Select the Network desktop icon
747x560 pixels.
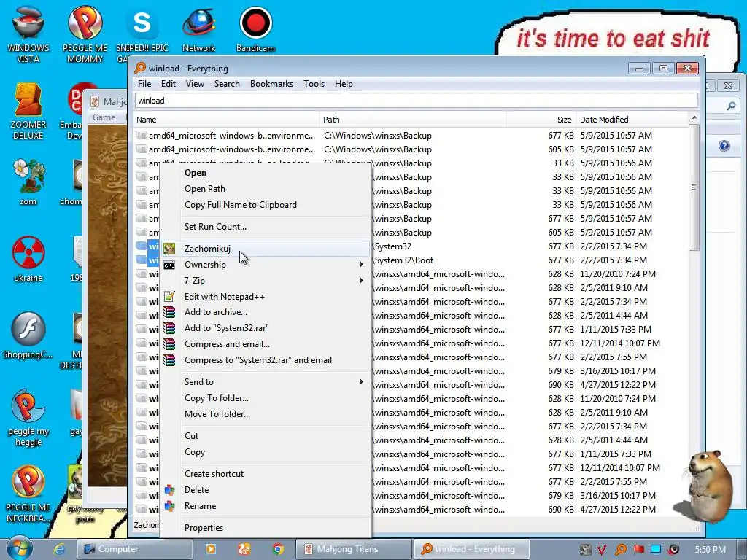coord(198,29)
